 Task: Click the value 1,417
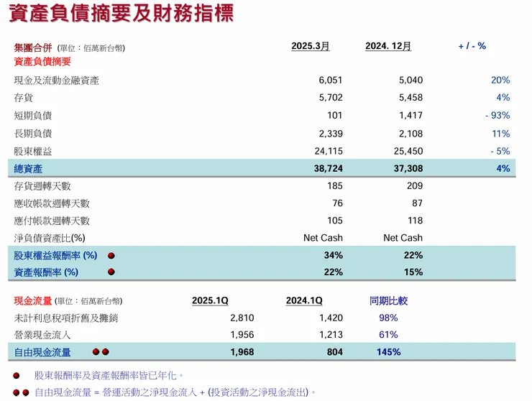click(x=411, y=116)
